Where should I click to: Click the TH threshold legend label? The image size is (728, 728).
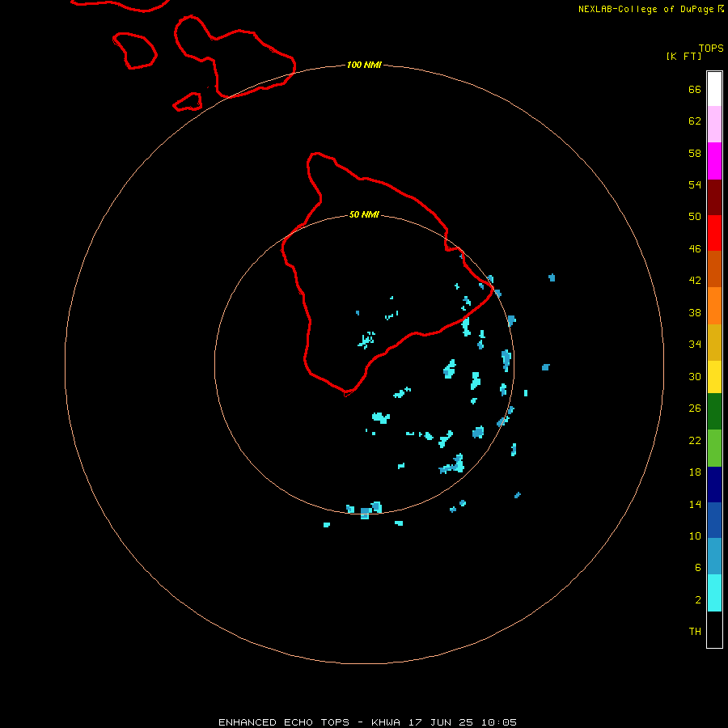[x=695, y=632]
